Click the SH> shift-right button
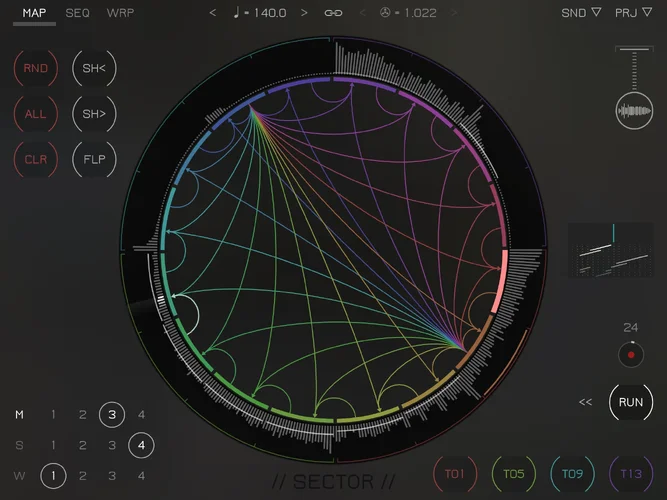The height and width of the screenshot is (500, 667). [94, 114]
